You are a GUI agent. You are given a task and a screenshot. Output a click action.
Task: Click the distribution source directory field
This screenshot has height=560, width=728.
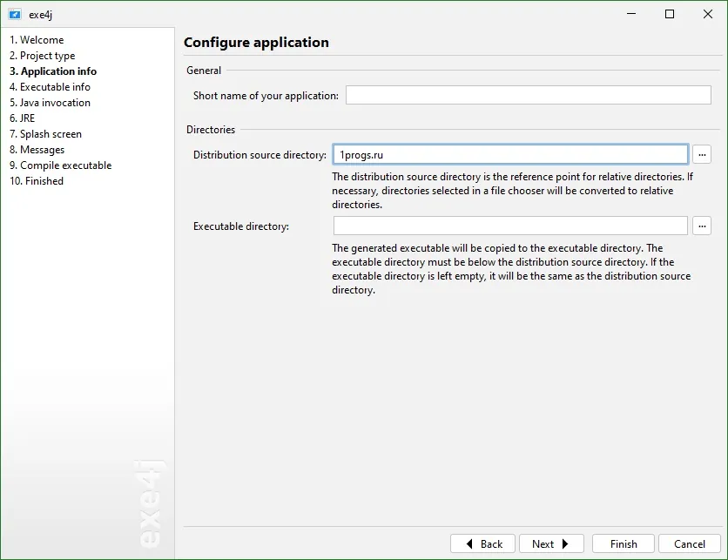pyautogui.click(x=510, y=155)
